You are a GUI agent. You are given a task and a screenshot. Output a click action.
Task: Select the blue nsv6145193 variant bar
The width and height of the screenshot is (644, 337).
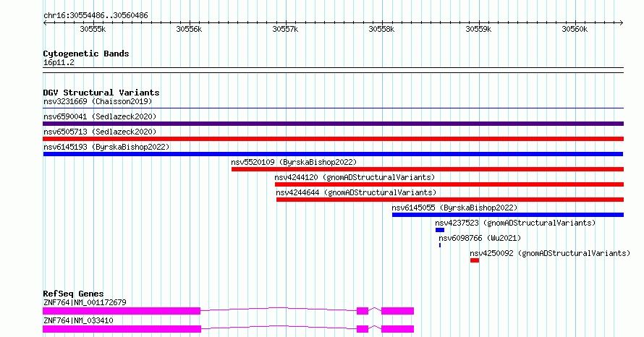point(333,154)
